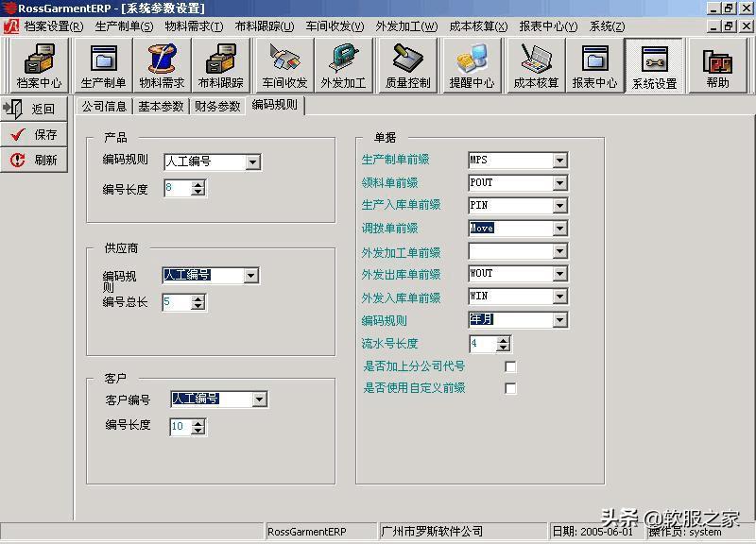勾选是否加上分公司代号
The image size is (756, 544).
point(509,366)
